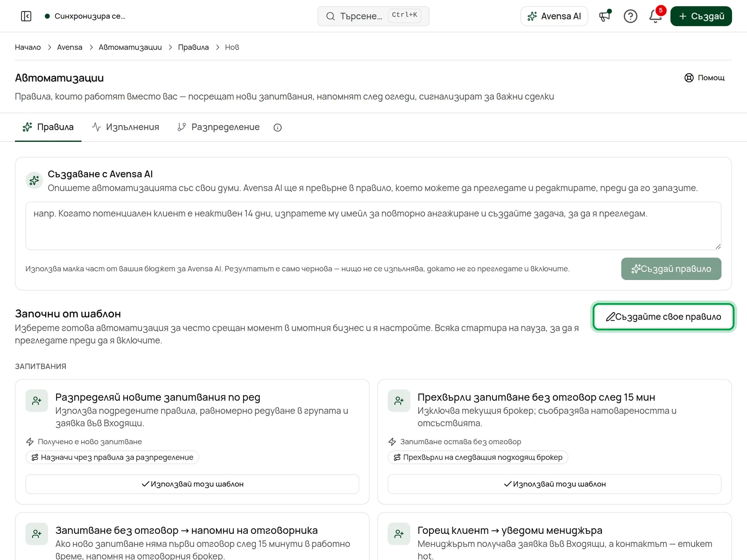Viewport: 747px width, 560px height.
Task: Click the lightning icon beside Получено е ново запитване
Action: click(x=30, y=441)
